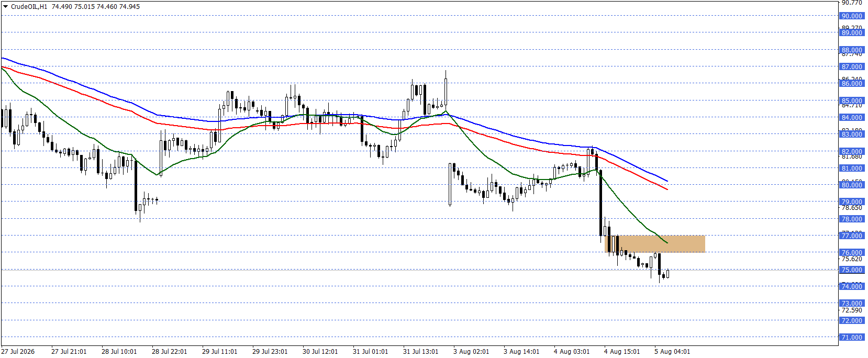Click the 4 Aug 15:01 time label
This screenshot has width=868, height=358.
click(622, 352)
